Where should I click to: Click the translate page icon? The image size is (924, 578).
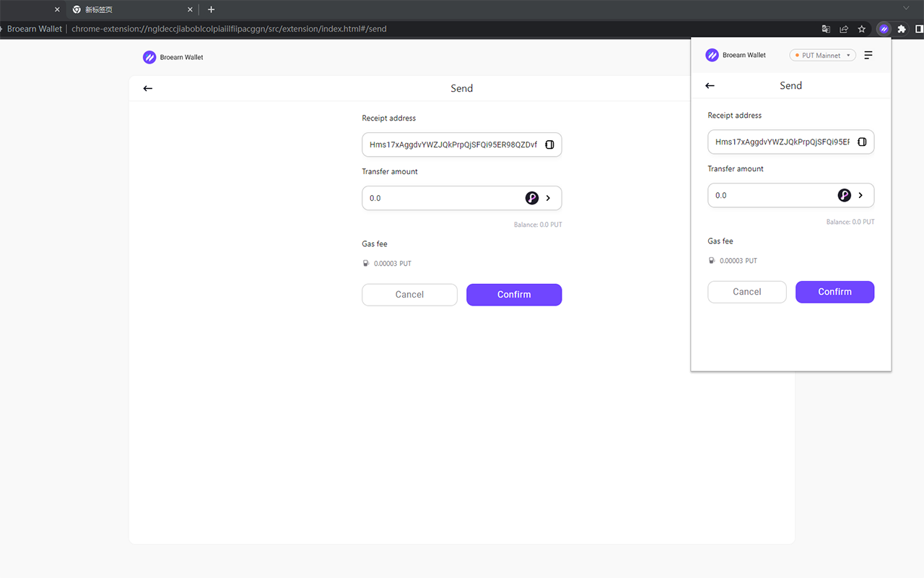coord(826,29)
